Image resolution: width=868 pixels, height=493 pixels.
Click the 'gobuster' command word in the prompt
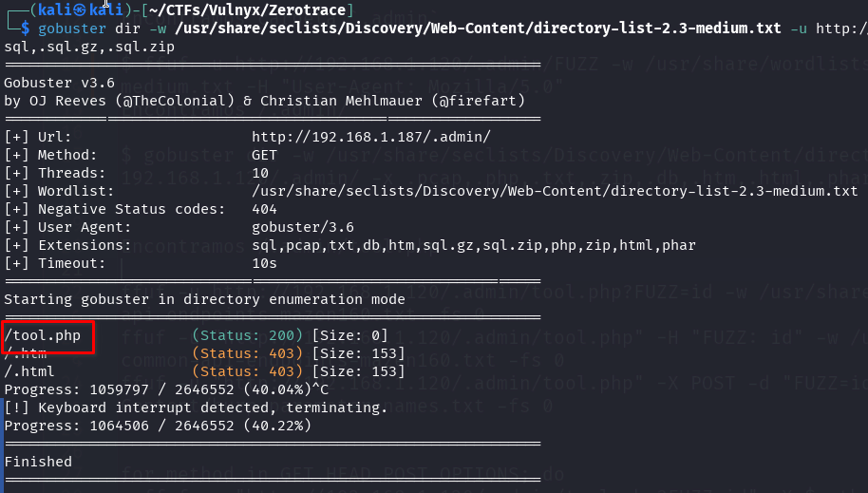(x=72, y=28)
